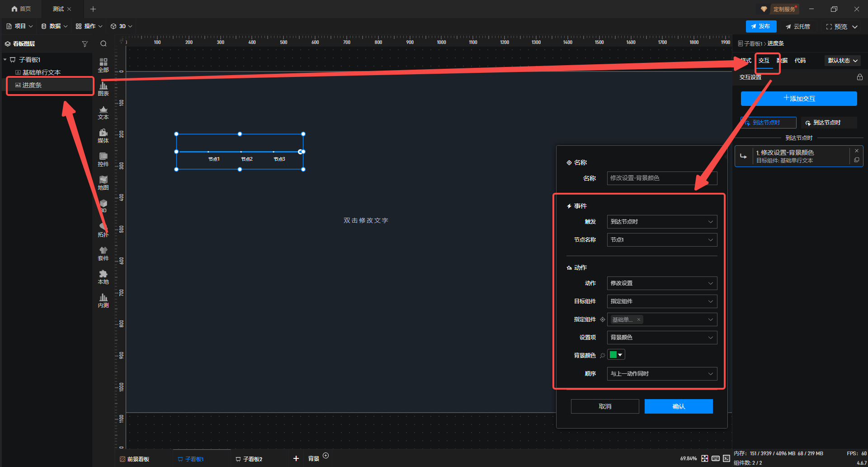Click the 添加交互 button
This screenshot has height=467, width=868.
click(798, 99)
